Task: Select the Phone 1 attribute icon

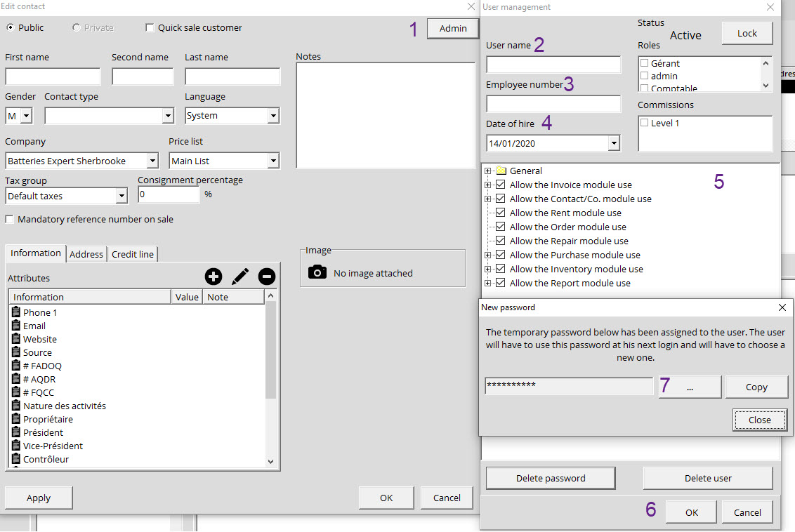Action: [15, 312]
